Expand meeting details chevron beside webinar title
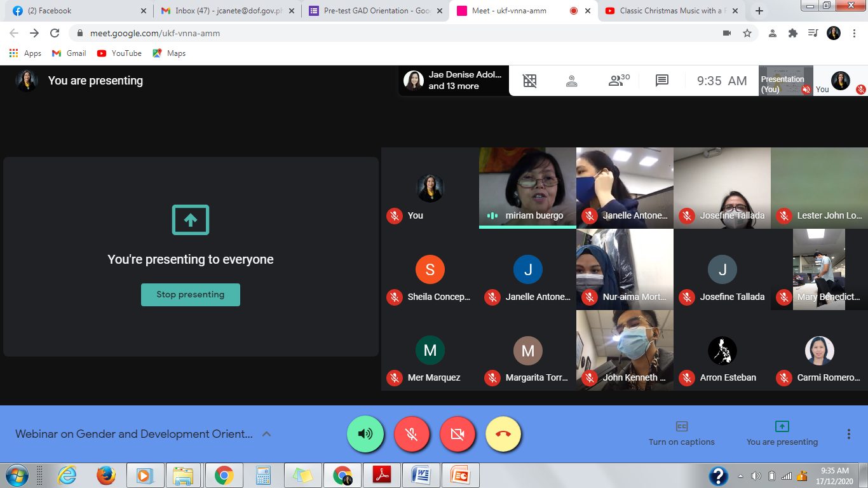 (x=267, y=434)
